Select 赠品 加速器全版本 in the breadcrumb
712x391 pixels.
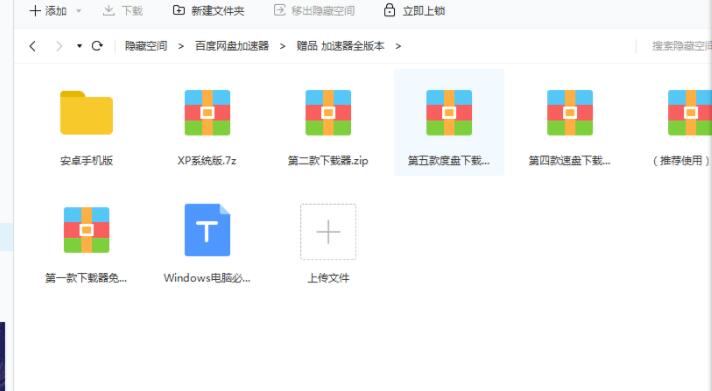tap(340, 46)
